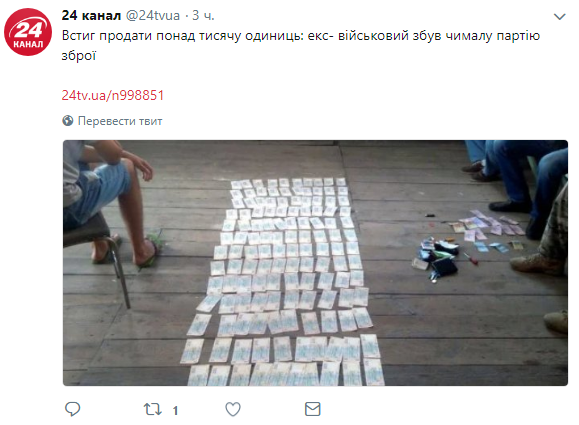Retweet using the arrows icon
This screenshot has width=579, height=425.
point(153,409)
